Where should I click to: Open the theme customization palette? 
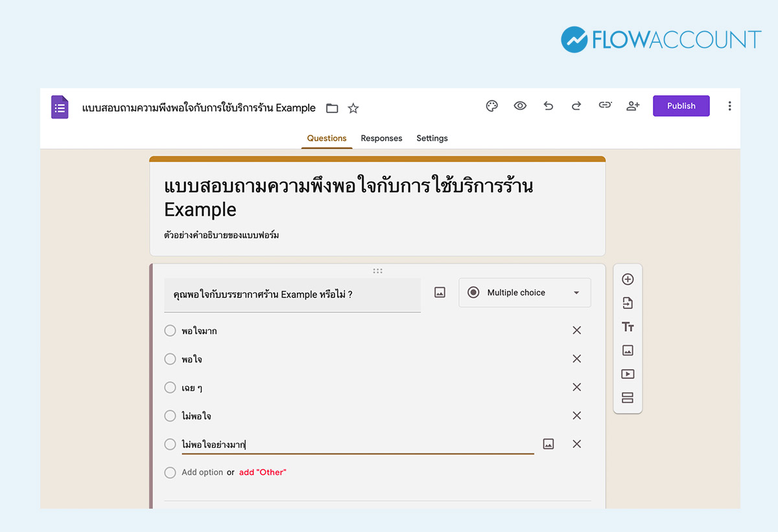(x=491, y=106)
